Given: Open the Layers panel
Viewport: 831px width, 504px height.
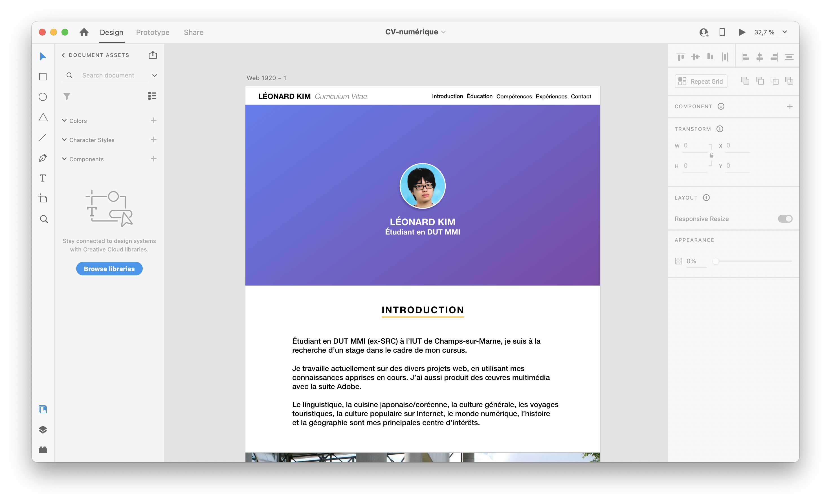Looking at the screenshot, I should click(x=43, y=430).
